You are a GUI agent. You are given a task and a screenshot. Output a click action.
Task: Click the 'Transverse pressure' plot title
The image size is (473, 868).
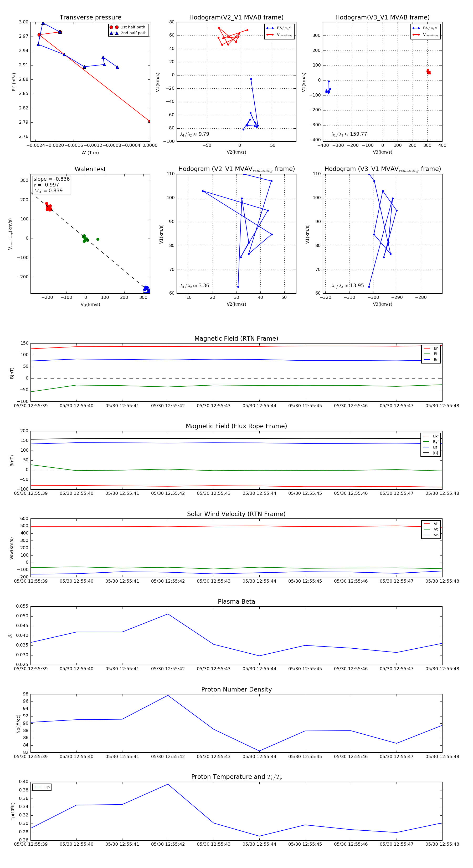pyautogui.click(x=90, y=18)
